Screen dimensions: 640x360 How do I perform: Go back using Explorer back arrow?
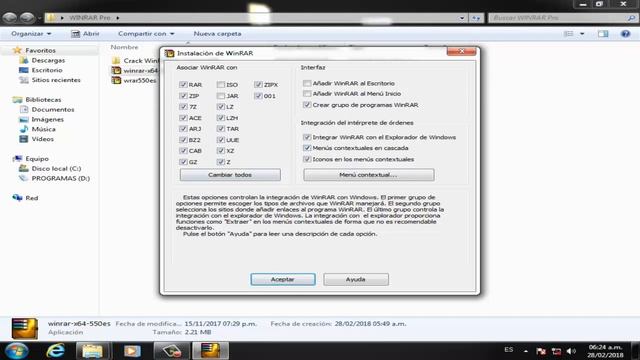point(10,18)
